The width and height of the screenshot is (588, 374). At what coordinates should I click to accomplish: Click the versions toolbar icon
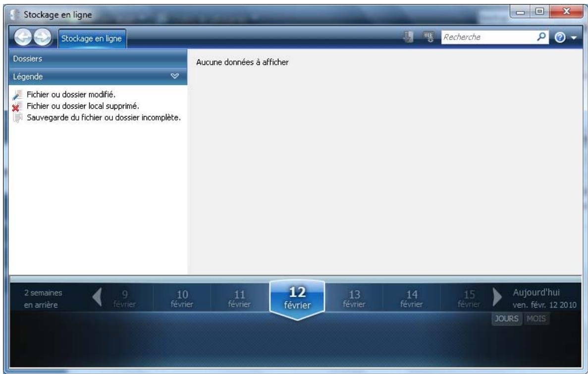(428, 37)
